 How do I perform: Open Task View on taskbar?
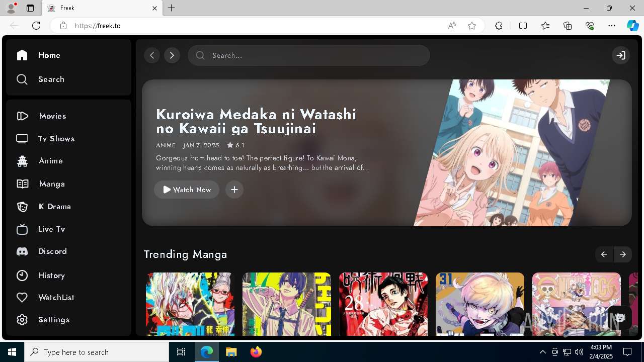click(181, 352)
